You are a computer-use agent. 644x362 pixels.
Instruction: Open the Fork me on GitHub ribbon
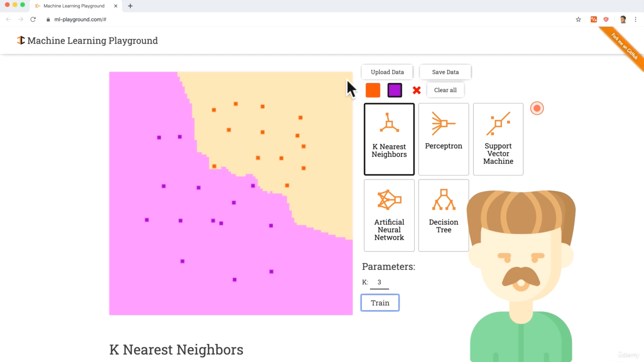click(624, 47)
